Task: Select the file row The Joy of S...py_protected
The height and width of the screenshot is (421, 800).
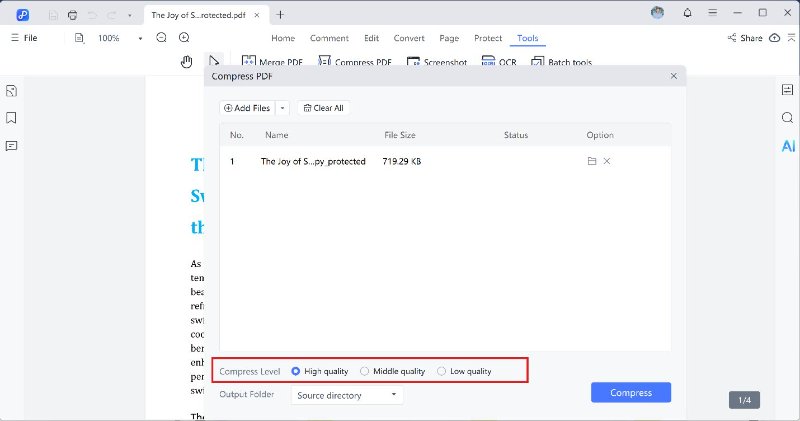Action: (x=445, y=161)
